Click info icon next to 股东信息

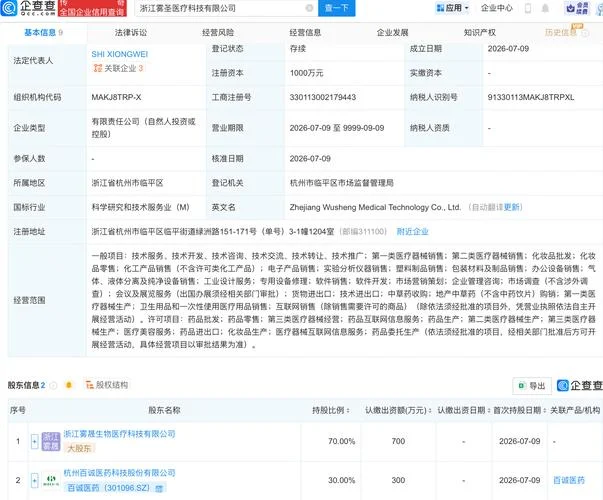53,385
